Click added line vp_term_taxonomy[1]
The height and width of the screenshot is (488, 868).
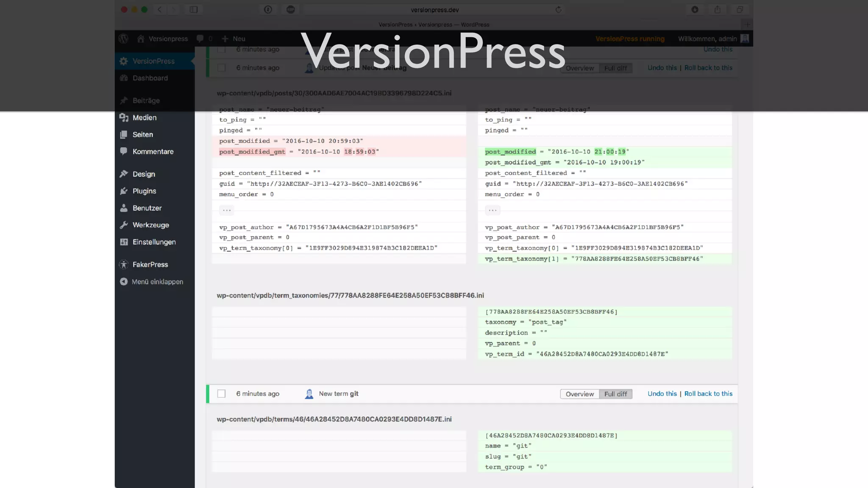(x=605, y=259)
